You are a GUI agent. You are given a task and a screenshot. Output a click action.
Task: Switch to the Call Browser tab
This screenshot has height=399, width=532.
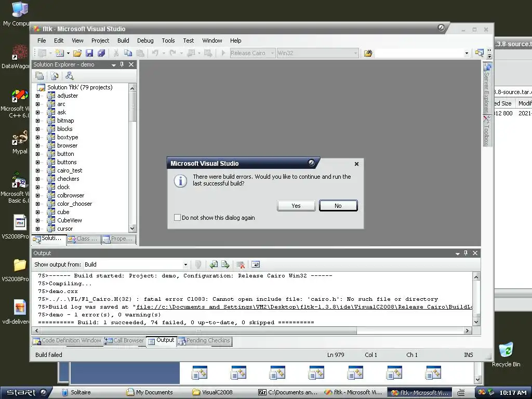124,341
